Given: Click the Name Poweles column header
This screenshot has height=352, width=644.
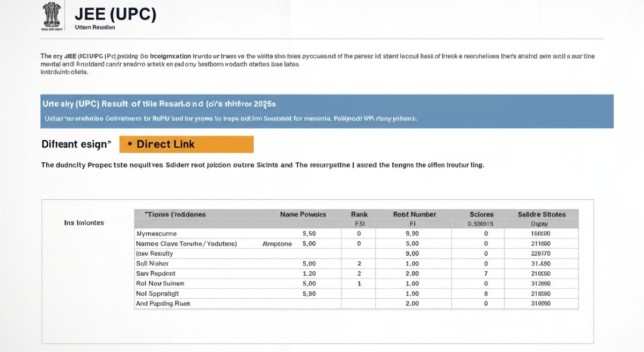Looking at the screenshot, I should 303,214.
